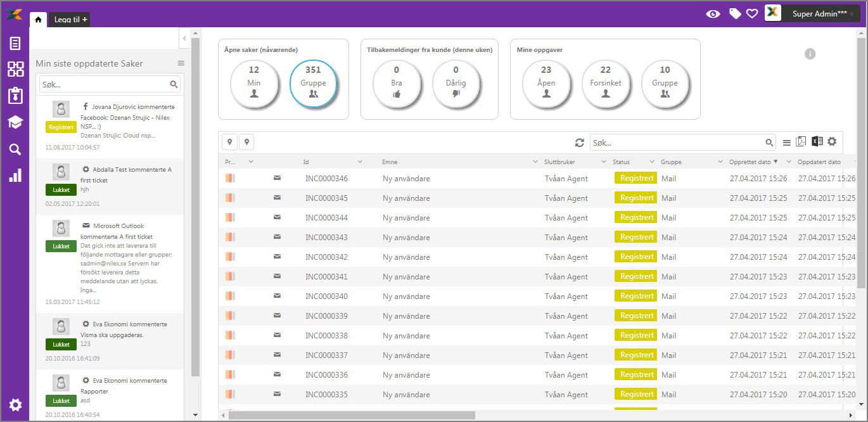Click the mail icon on row INC0000346
This screenshot has height=422, width=868.
277,179
